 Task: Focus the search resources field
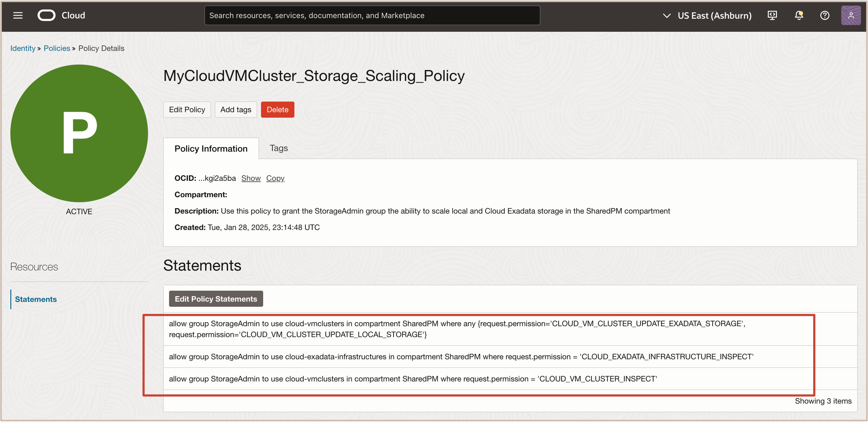tap(372, 15)
